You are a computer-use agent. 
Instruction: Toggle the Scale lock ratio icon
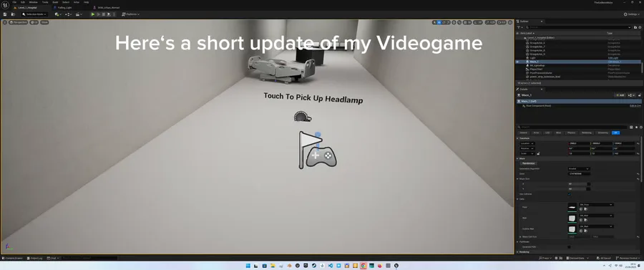(538, 153)
